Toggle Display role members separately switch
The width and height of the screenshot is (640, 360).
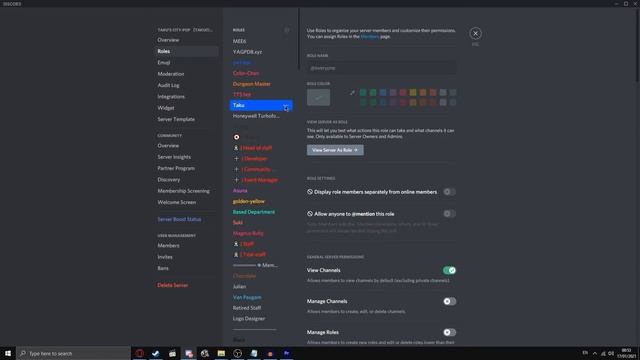pyautogui.click(x=449, y=192)
